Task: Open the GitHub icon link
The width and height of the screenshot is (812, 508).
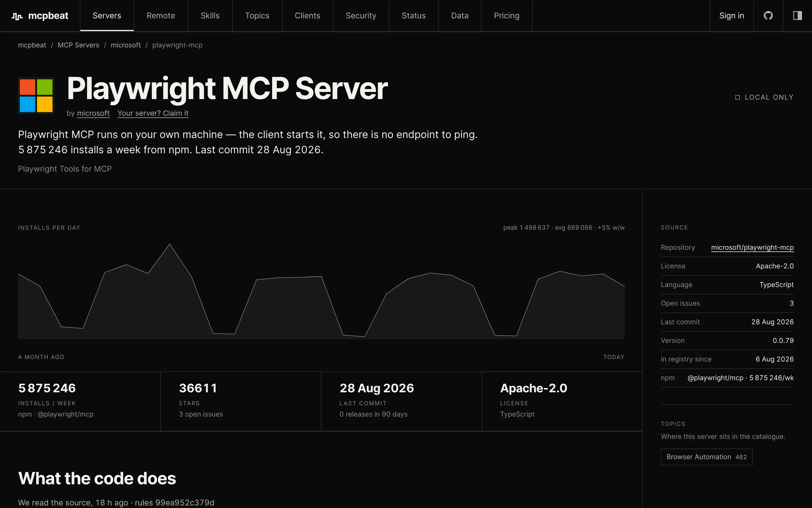Action: click(768, 16)
